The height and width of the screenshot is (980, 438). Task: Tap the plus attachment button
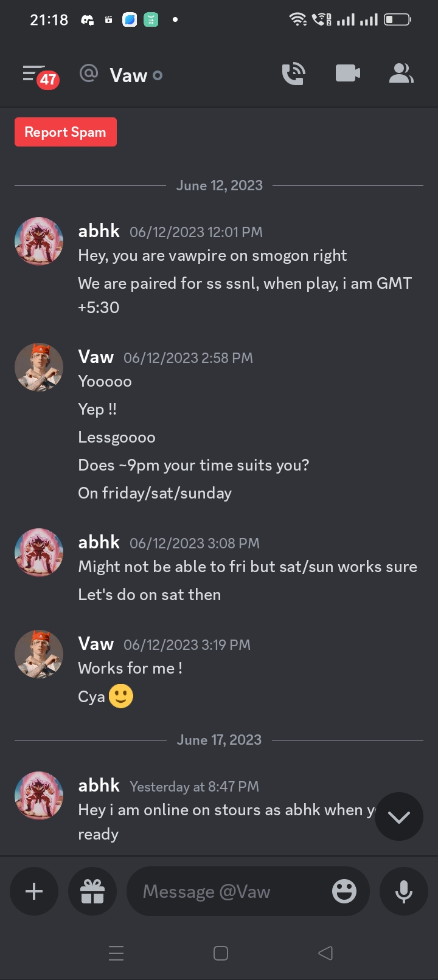pyautogui.click(x=34, y=891)
